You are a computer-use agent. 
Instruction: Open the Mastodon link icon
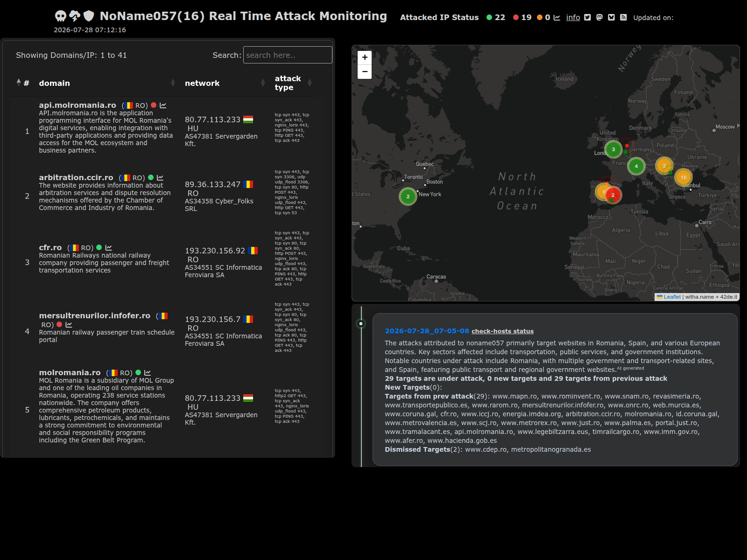coord(599,17)
